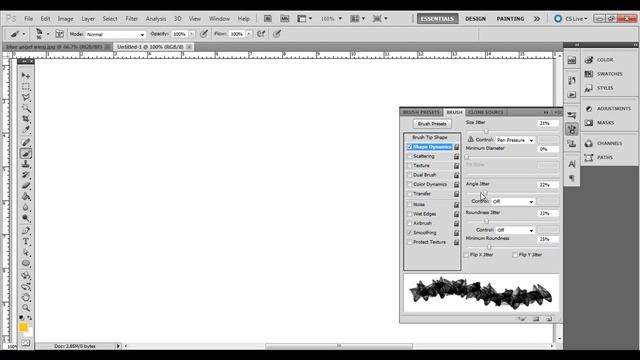Open the Layer menu
The height and width of the screenshot is (360, 640).
[88, 19]
